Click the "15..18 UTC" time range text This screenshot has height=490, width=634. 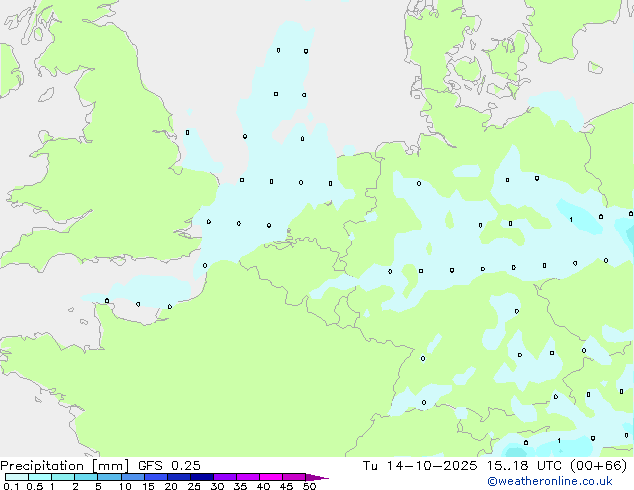pos(524,466)
